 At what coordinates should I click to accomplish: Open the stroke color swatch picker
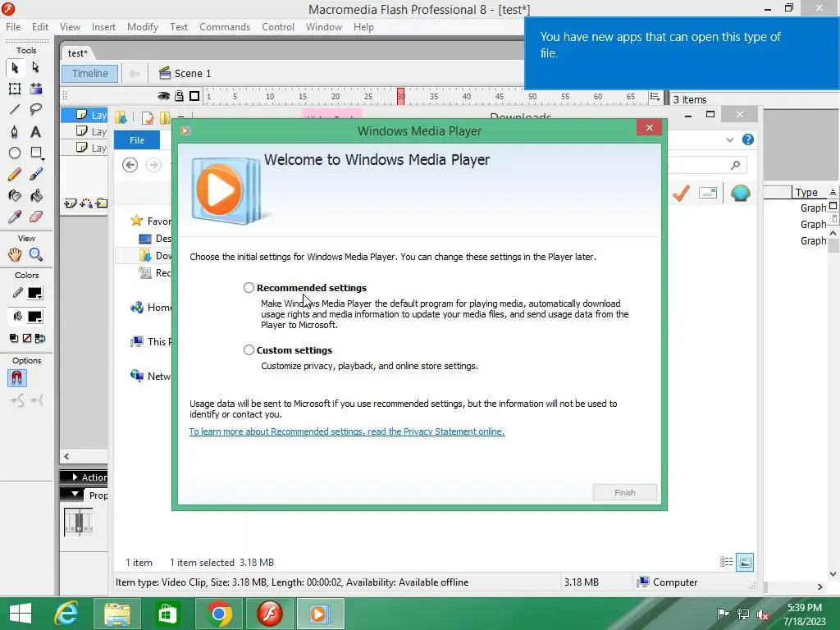34,293
